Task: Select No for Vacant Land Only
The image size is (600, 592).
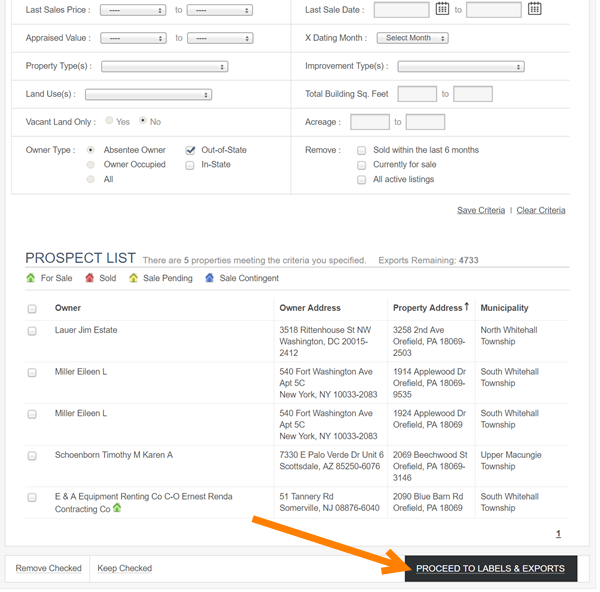Action: tap(143, 121)
